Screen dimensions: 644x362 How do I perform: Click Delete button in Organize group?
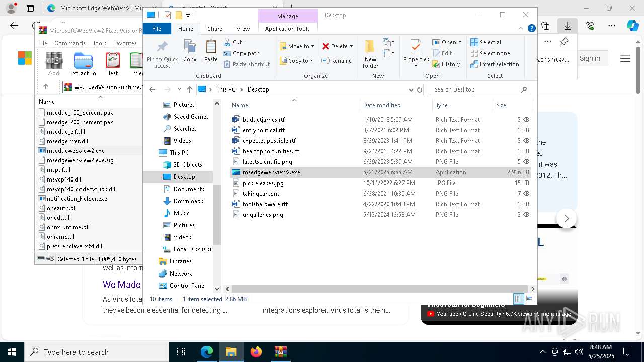(335, 46)
